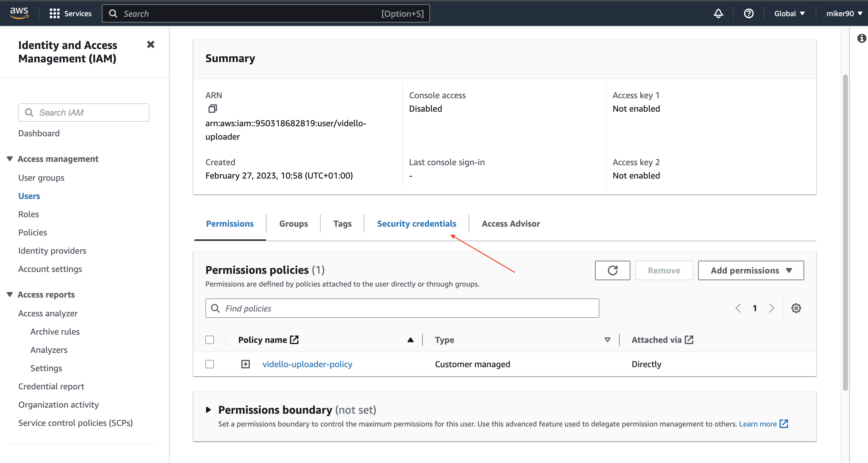Image resolution: width=868 pixels, height=463 pixels.
Task: Collapse the Access management section
Action: pos(10,158)
